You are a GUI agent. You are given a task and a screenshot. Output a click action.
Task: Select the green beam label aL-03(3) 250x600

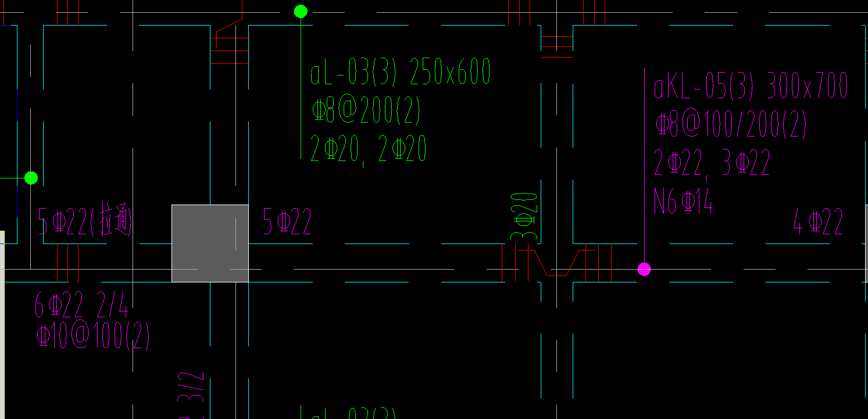click(401, 71)
